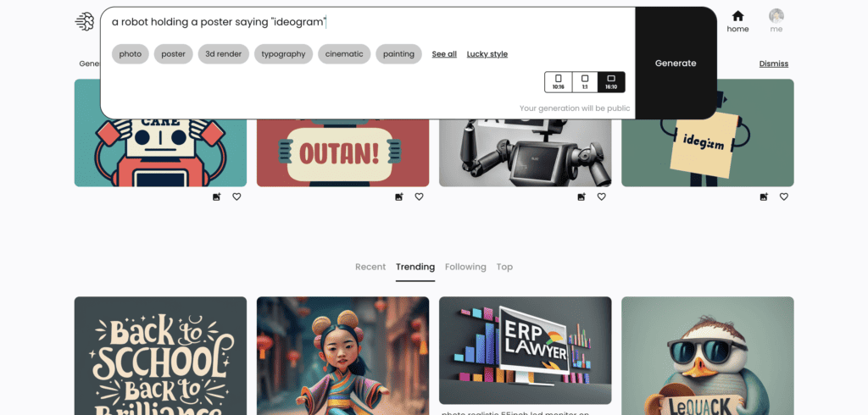The image size is (868, 415).
Task: Click the Dismiss link
Action: [x=773, y=64]
